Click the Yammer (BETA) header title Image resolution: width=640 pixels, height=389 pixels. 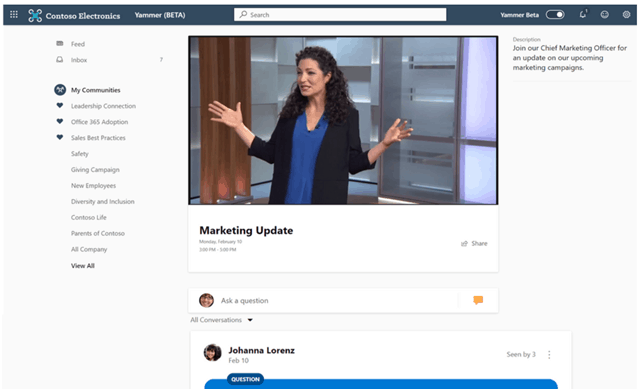(x=160, y=15)
